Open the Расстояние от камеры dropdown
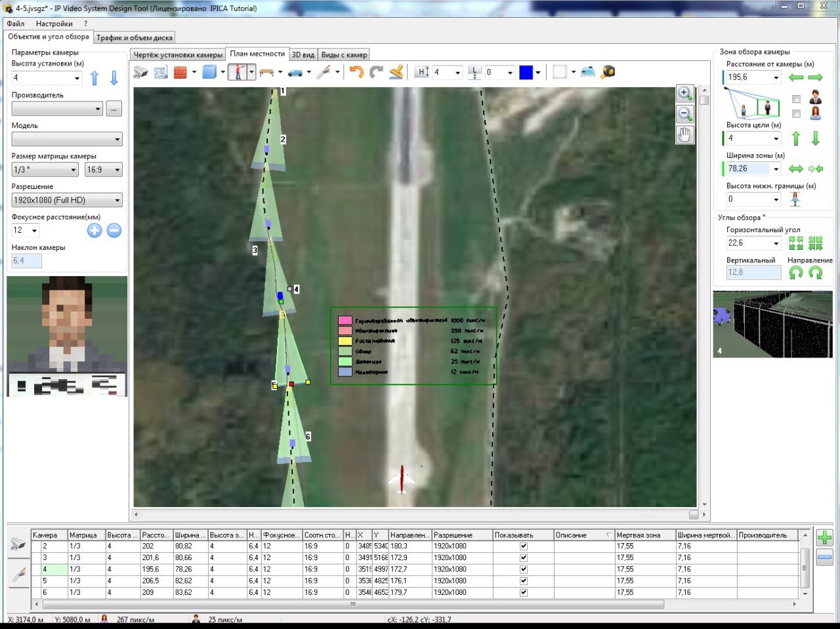This screenshot has height=629, width=840. click(x=776, y=77)
